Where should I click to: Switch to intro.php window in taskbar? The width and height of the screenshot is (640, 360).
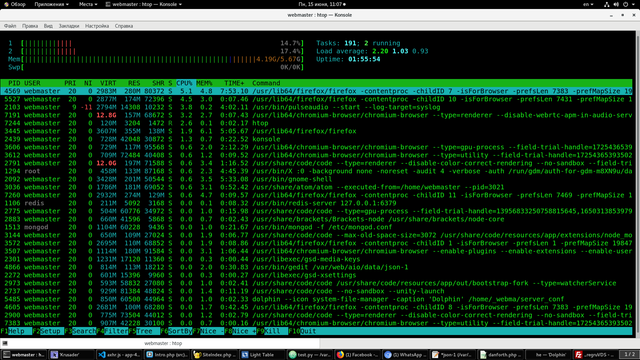click(x=167, y=355)
